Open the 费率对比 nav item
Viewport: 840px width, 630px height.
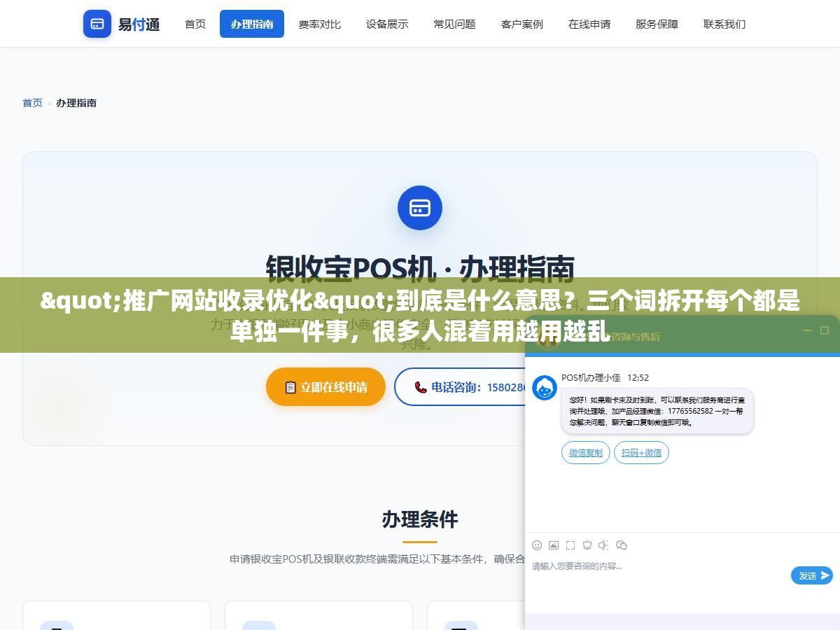(319, 24)
